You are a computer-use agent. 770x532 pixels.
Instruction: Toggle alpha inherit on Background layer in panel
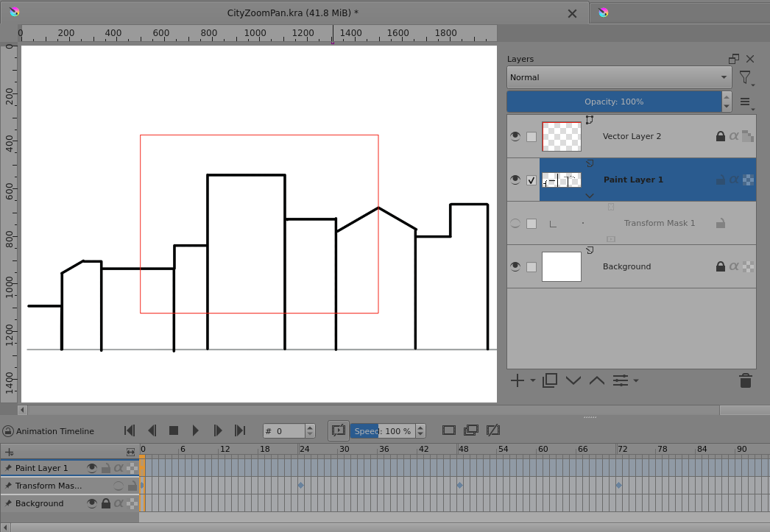point(734,266)
